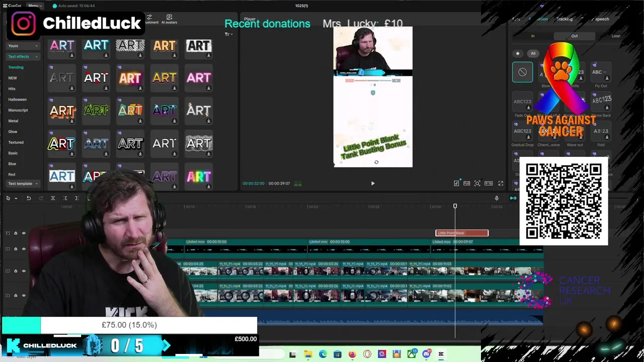The height and width of the screenshot is (362, 644).
Task: Switch to the In animation tab
Action: point(533,36)
